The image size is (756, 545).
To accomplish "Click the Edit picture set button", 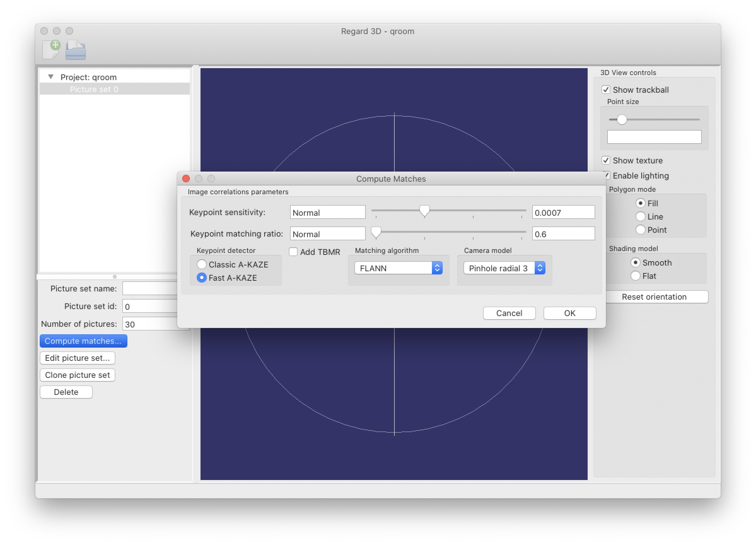I will pyautogui.click(x=77, y=358).
